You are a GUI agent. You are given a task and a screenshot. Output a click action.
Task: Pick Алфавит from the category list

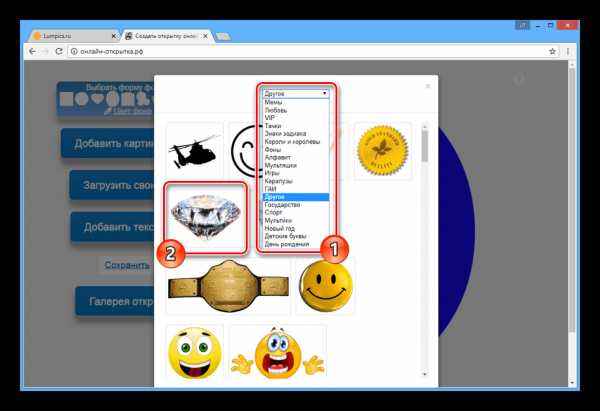296,157
